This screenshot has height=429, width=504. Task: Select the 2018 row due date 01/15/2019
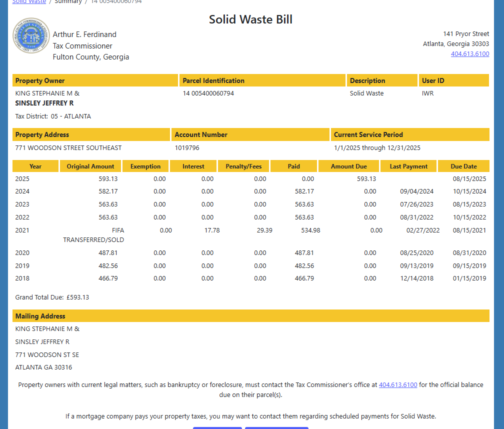pos(469,278)
